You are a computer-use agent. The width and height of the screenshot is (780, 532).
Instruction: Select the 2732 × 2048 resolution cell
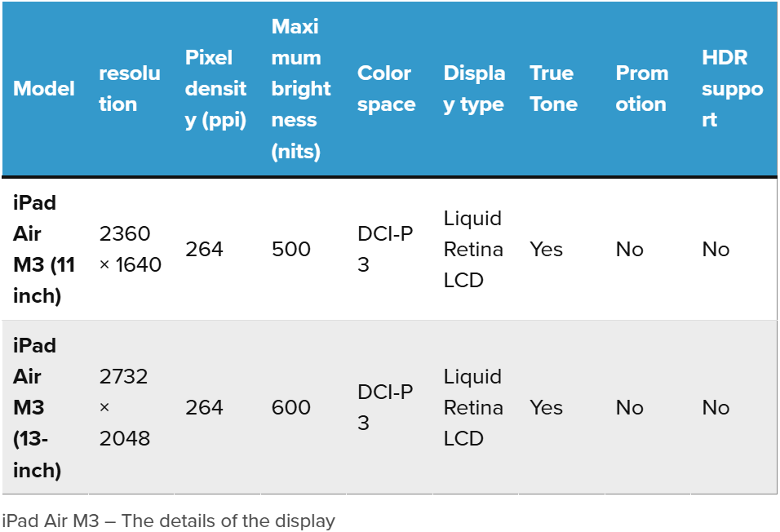pyautogui.click(x=125, y=408)
